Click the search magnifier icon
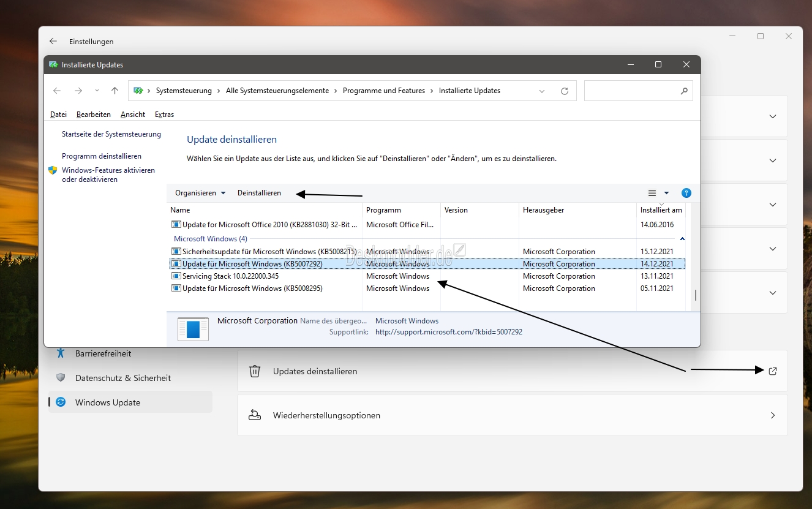 tap(684, 91)
